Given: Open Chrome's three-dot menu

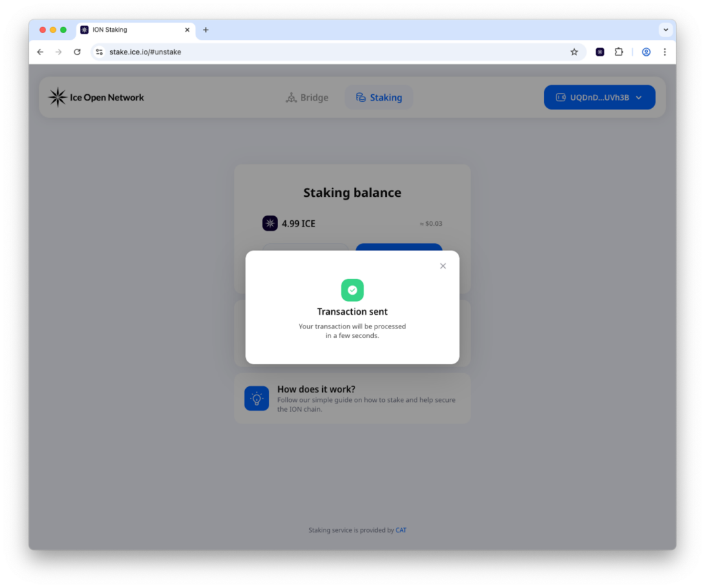Looking at the screenshot, I should pyautogui.click(x=664, y=52).
